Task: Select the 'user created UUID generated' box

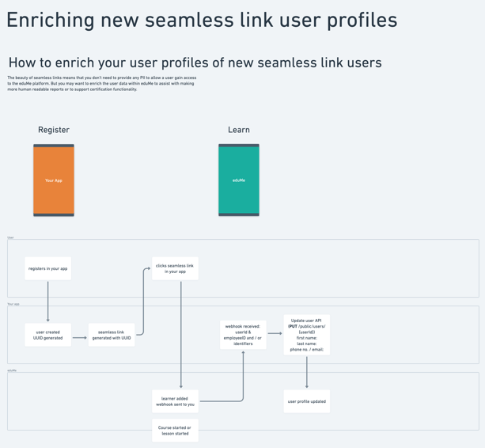Action: click(48, 335)
